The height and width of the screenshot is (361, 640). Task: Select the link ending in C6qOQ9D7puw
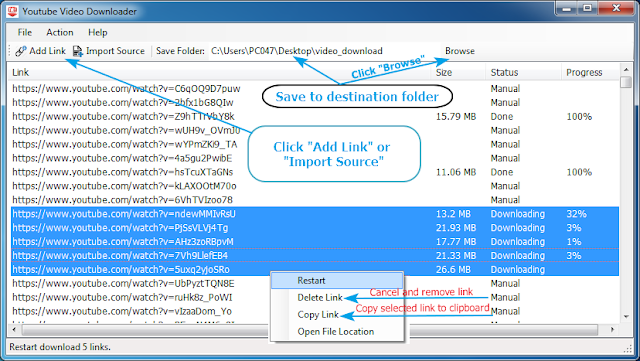pyautogui.click(x=126, y=89)
